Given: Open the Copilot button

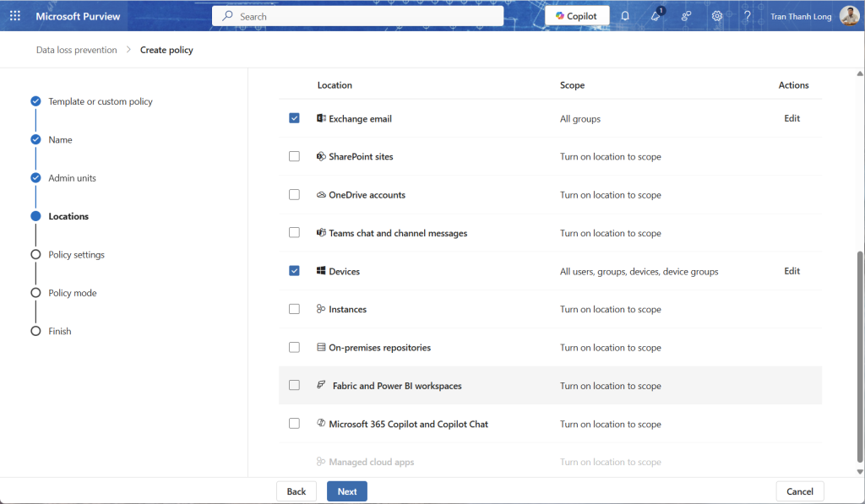Looking at the screenshot, I should point(577,16).
